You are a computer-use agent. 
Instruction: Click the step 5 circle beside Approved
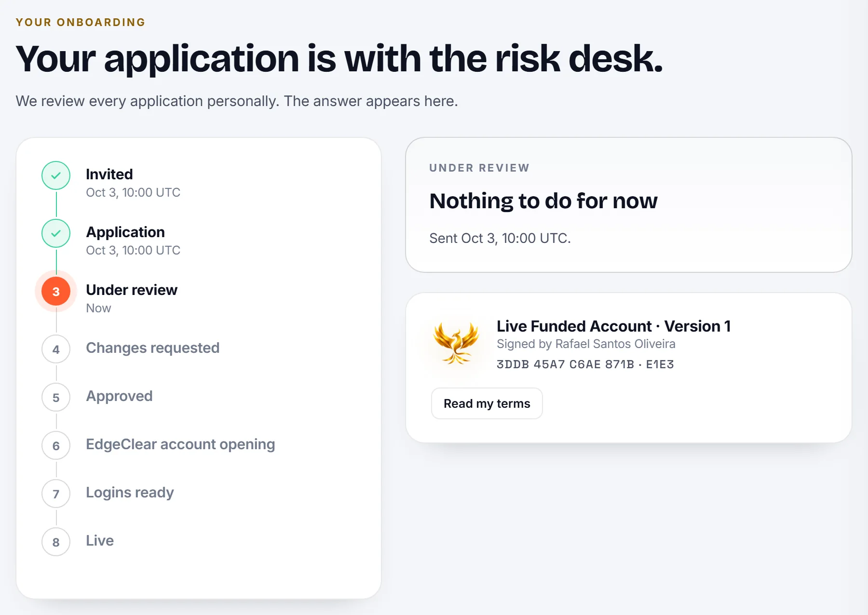(x=56, y=397)
